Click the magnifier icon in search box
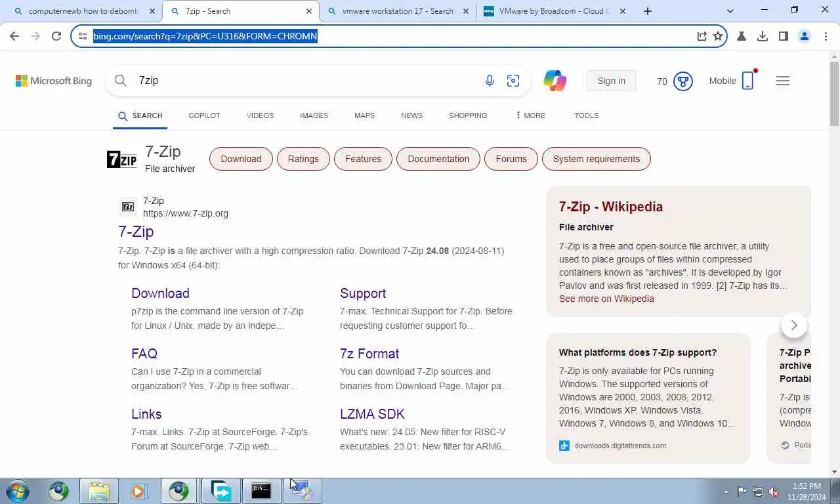Image resolution: width=840 pixels, height=504 pixels. pyautogui.click(x=120, y=80)
